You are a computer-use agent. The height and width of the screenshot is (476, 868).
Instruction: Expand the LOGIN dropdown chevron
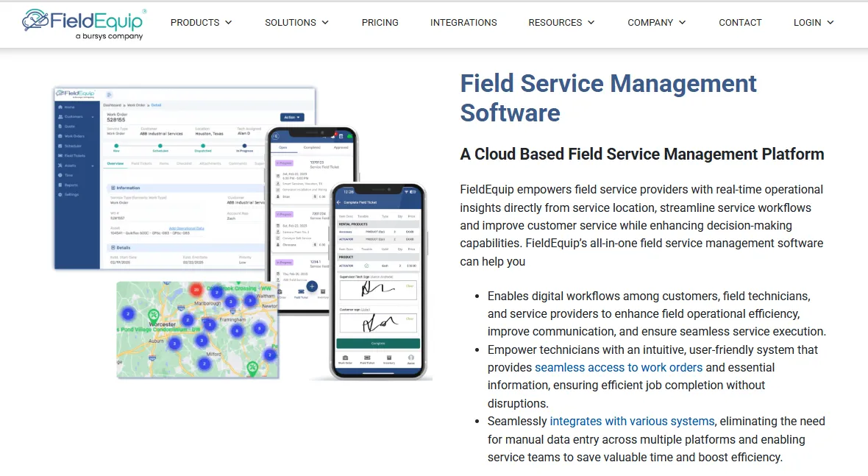tap(830, 23)
